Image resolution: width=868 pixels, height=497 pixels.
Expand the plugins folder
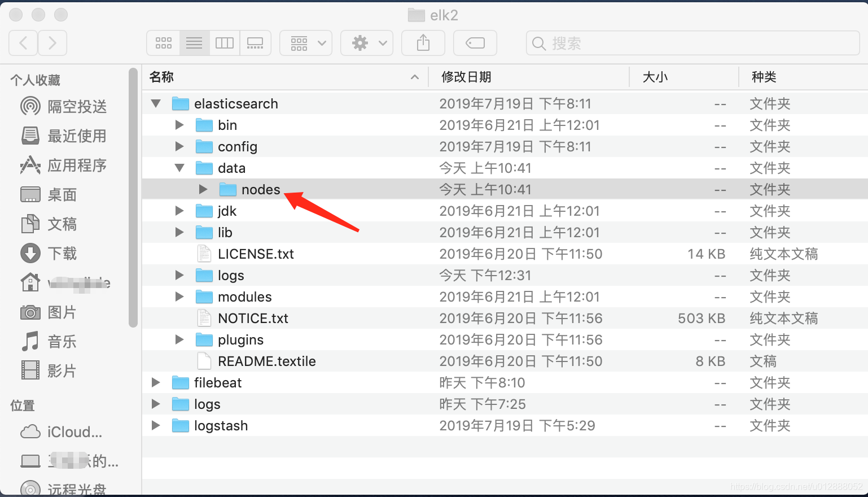point(179,339)
